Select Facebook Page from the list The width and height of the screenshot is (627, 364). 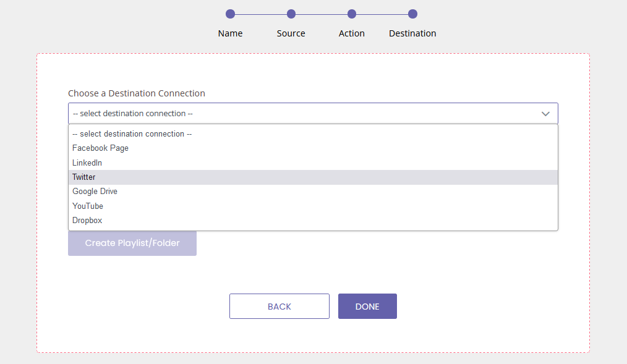click(100, 148)
